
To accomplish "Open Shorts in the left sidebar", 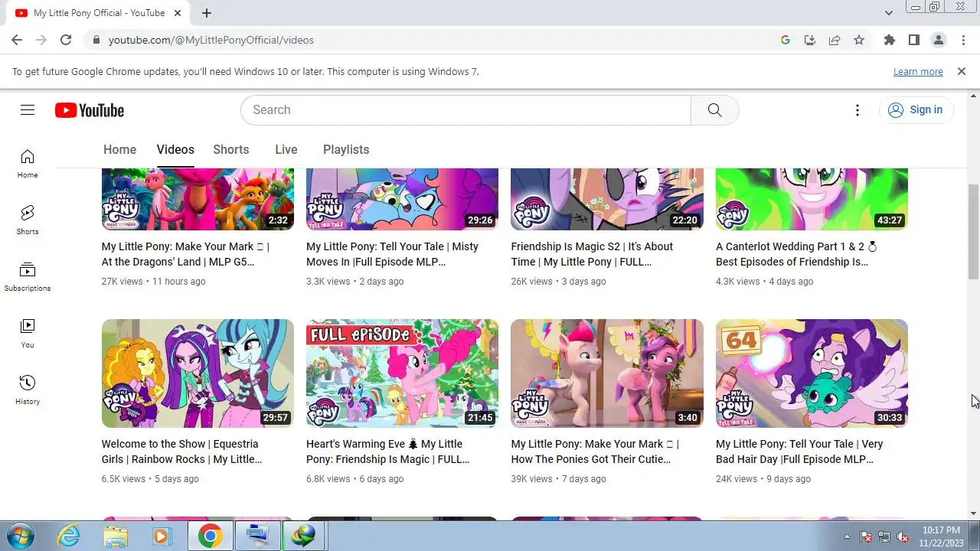I will point(28,220).
